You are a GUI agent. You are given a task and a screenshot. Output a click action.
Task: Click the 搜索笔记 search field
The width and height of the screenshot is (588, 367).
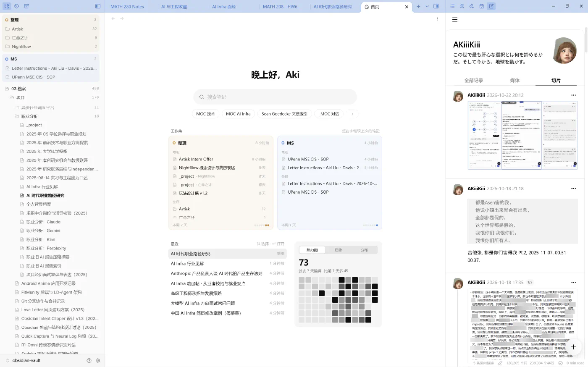coord(275,97)
